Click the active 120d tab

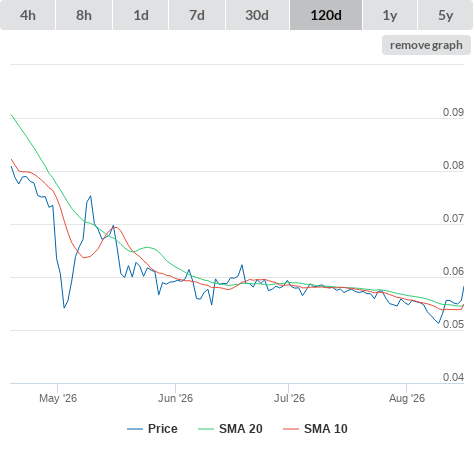click(x=326, y=15)
